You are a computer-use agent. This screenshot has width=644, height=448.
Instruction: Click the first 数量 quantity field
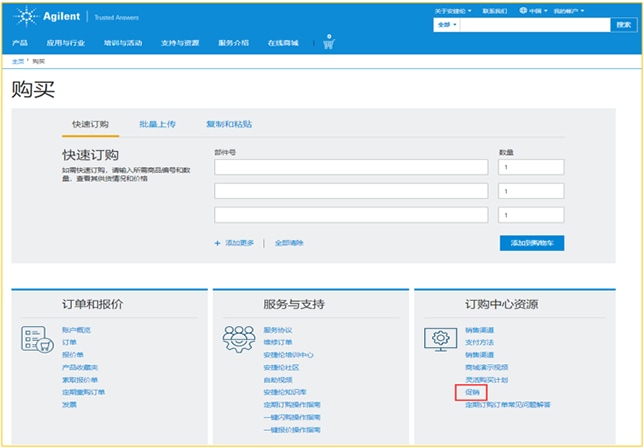tap(531, 167)
